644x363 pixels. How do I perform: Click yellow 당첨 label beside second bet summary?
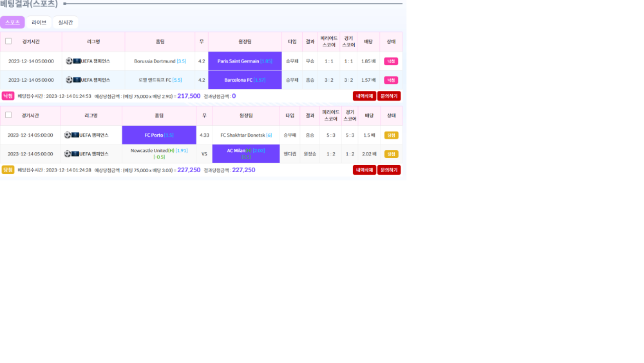point(8,170)
